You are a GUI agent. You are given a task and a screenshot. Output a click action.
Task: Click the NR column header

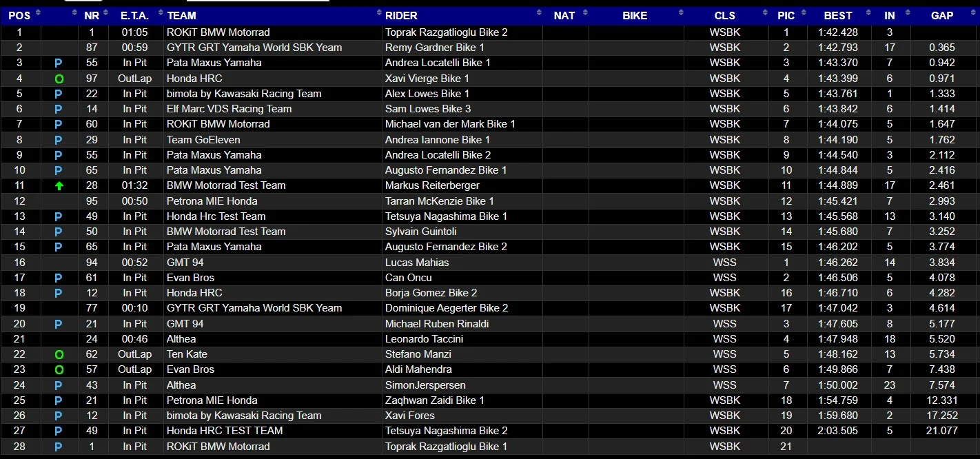pos(93,14)
